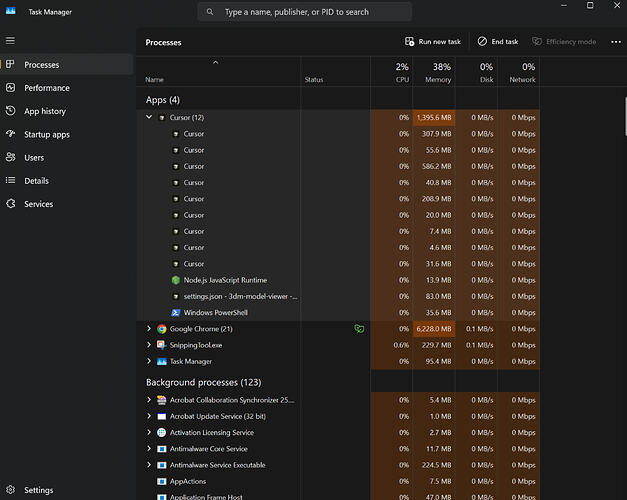
Task: Click the Acrobat Update Service icon
Action: pos(162,416)
